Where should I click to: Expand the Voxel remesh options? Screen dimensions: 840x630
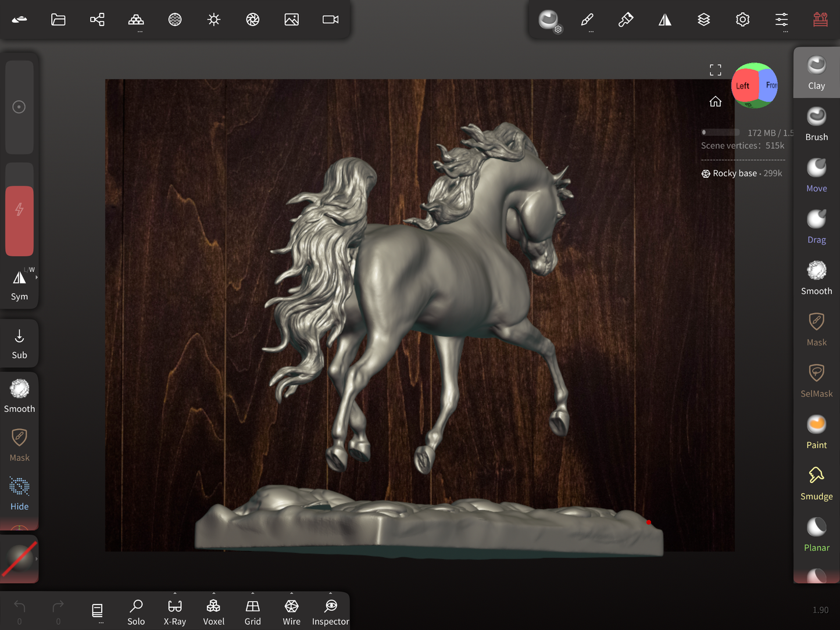(x=213, y=594)
